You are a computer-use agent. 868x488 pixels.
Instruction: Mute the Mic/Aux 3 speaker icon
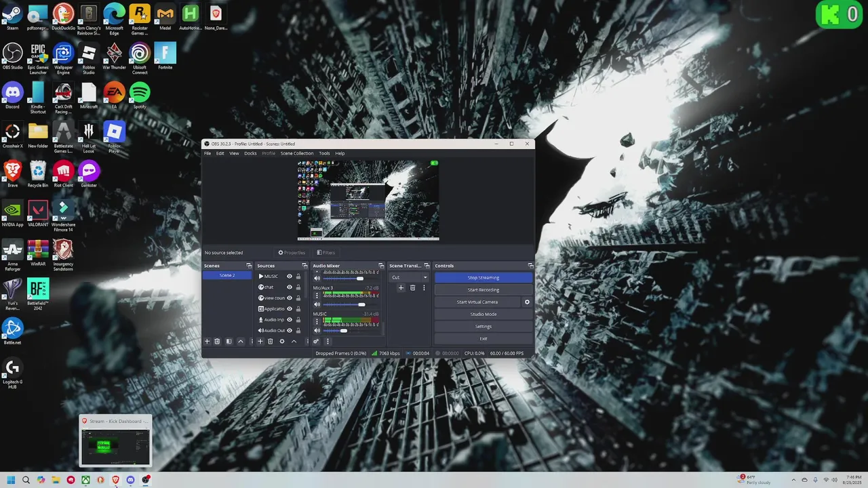click(x=317, y=304)
